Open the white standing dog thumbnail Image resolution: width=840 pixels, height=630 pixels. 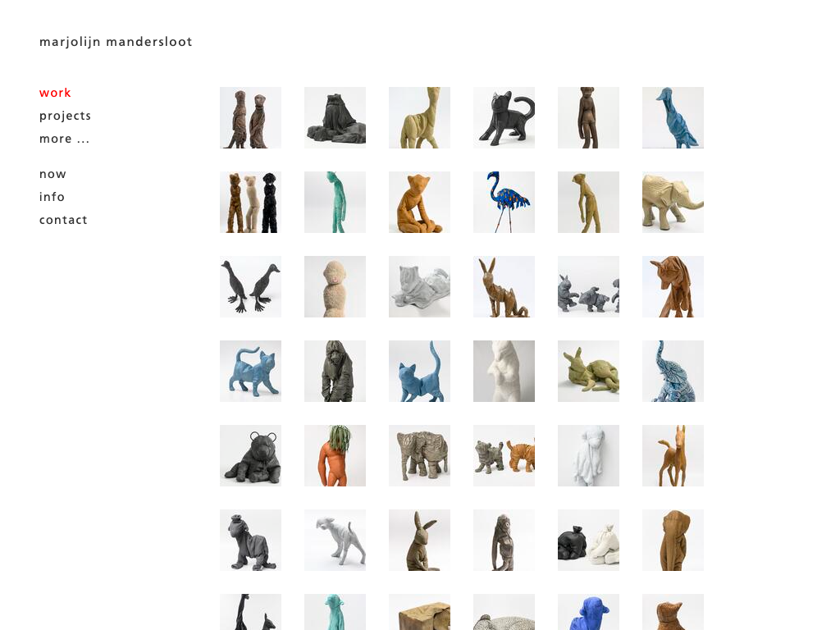335,540
